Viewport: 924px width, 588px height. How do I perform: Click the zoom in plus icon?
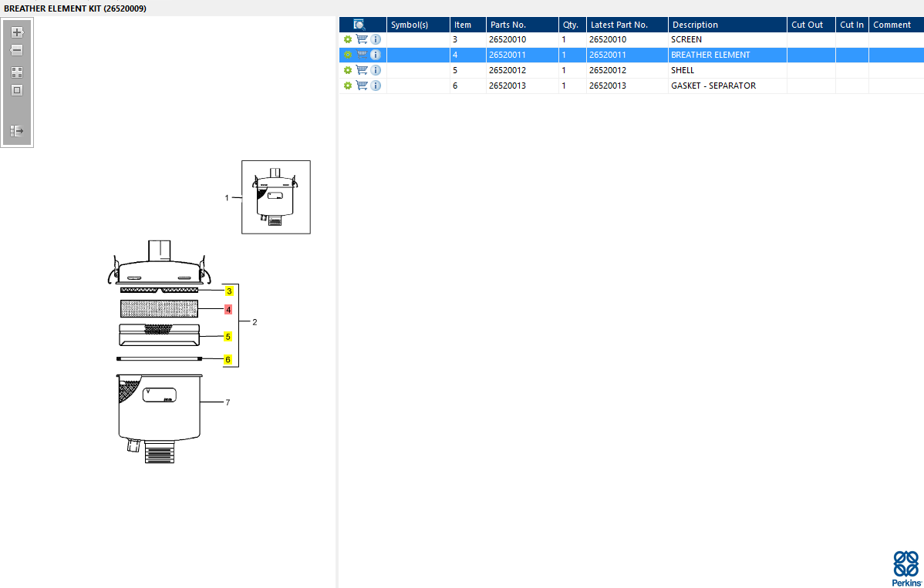(x=17, y=32)
